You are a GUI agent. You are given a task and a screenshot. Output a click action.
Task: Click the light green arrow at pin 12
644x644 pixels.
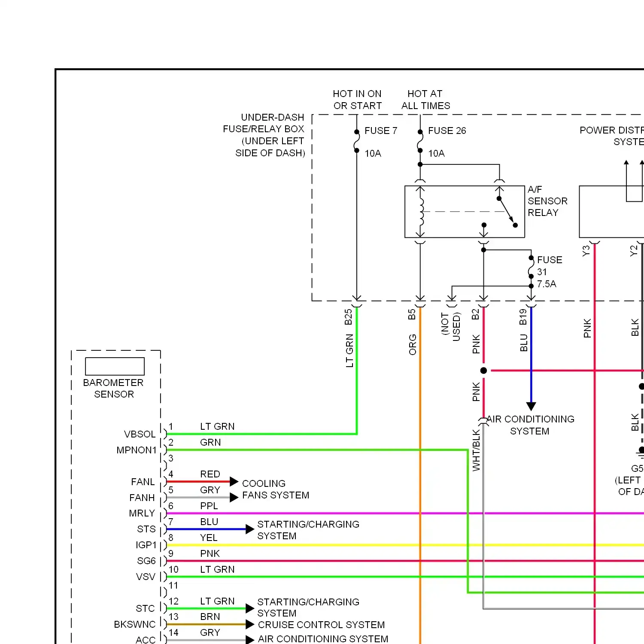coord(250,608)
